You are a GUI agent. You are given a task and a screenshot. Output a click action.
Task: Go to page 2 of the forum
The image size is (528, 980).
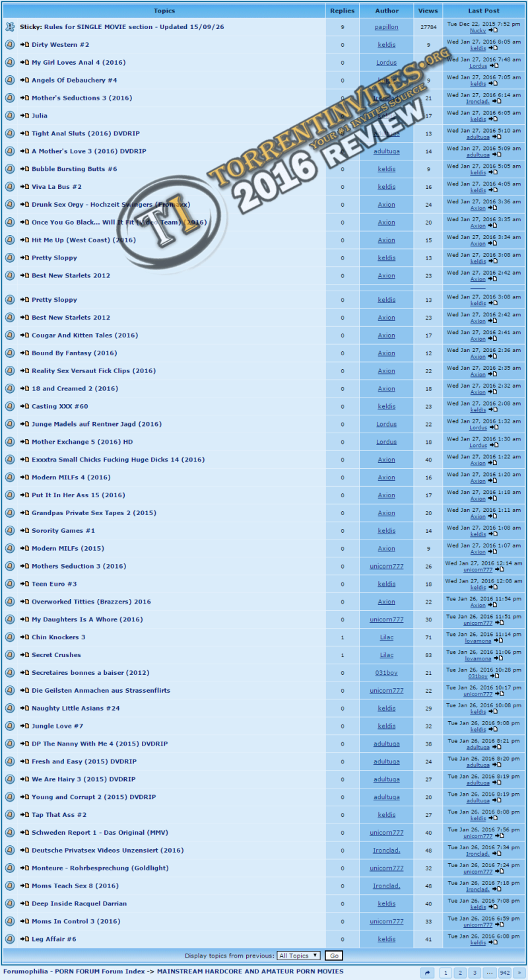[461, 973]
